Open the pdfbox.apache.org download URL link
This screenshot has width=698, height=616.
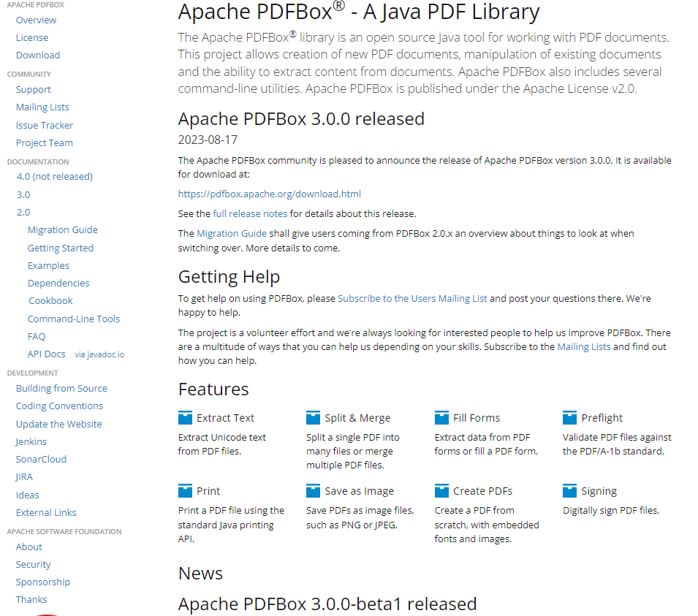coord(269,194)
